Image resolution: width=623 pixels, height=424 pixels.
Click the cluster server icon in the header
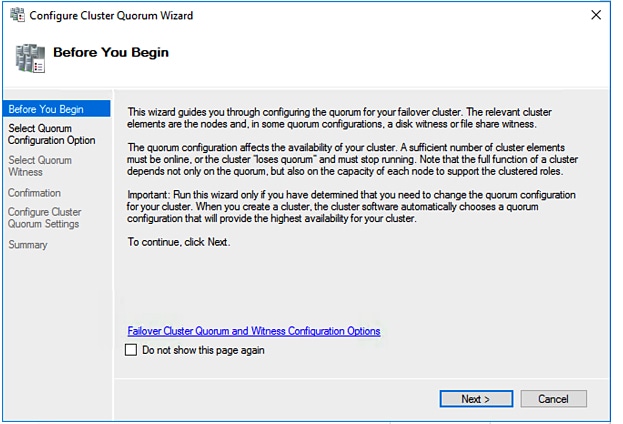[30, 56]
